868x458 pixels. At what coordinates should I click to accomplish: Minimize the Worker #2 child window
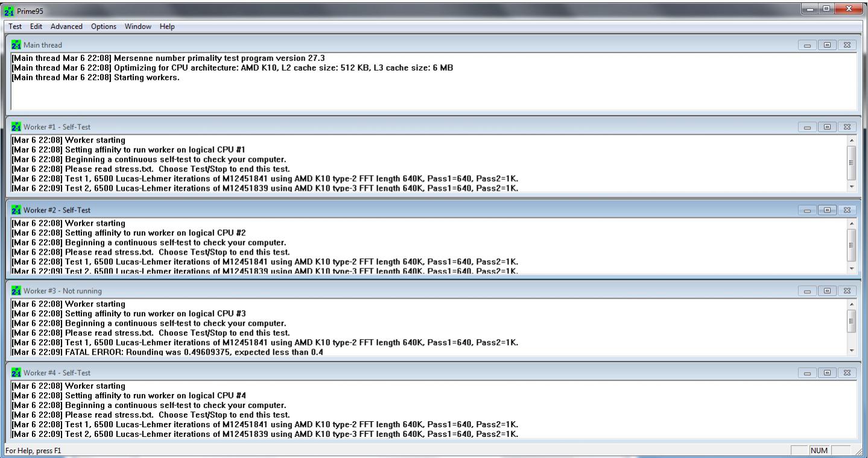pos(806,210)
